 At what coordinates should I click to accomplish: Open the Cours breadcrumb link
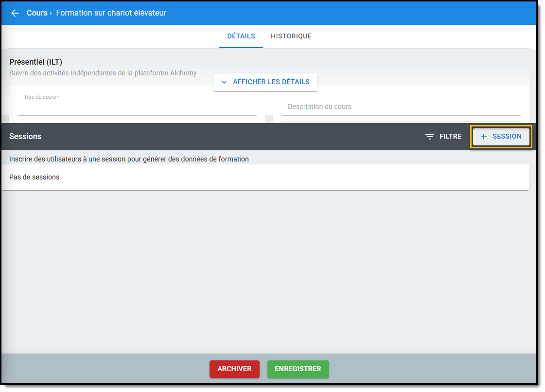pos(37,13)
